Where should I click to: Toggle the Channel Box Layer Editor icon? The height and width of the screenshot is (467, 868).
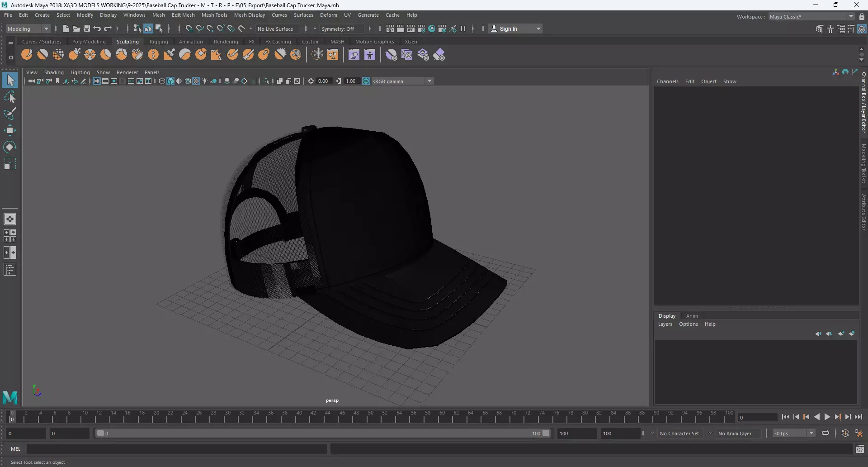point(862,29)
